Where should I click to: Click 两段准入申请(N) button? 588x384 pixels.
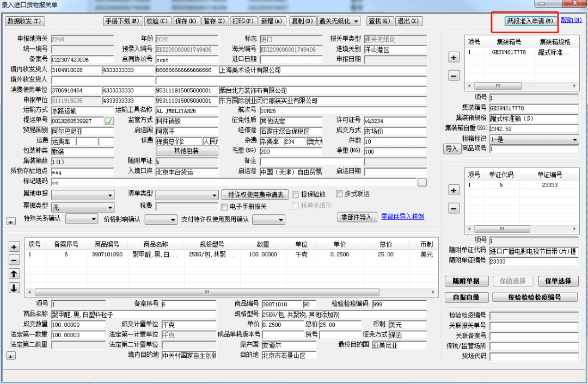[x=530, y=21]
